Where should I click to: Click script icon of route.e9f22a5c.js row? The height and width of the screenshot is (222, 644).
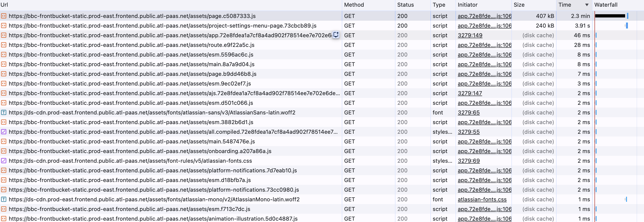point(3,45)
